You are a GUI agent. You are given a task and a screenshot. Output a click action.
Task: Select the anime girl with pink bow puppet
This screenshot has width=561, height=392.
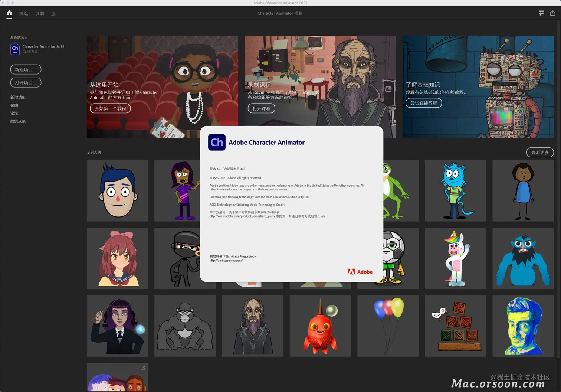(x=117, y=258)
